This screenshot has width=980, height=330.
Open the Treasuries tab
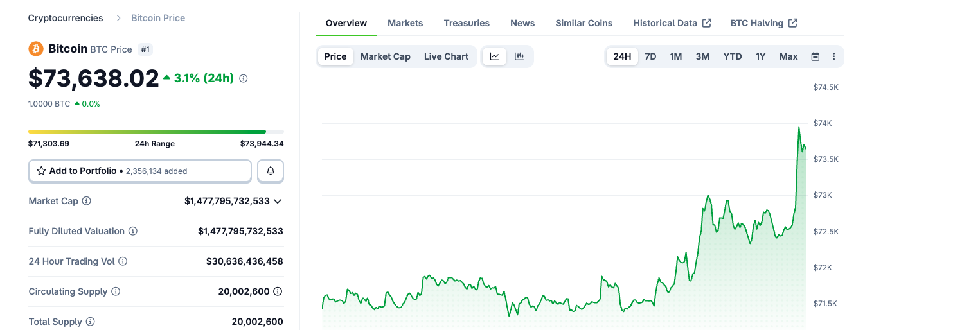(467, 23)
